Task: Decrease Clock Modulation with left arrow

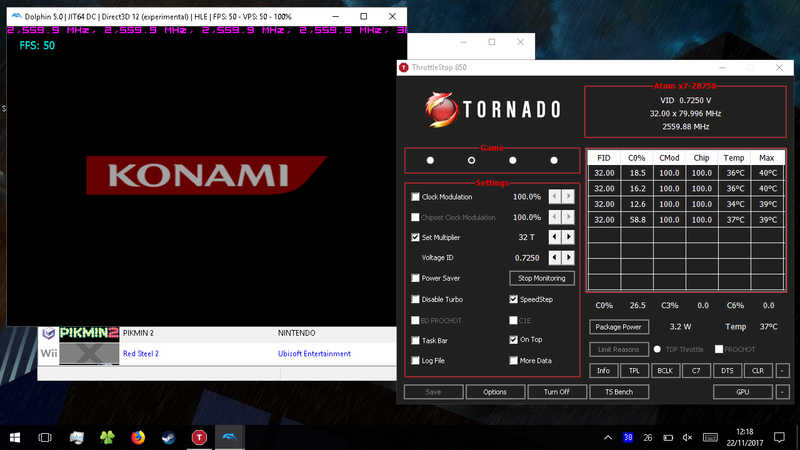Action: tap(555, 196)
